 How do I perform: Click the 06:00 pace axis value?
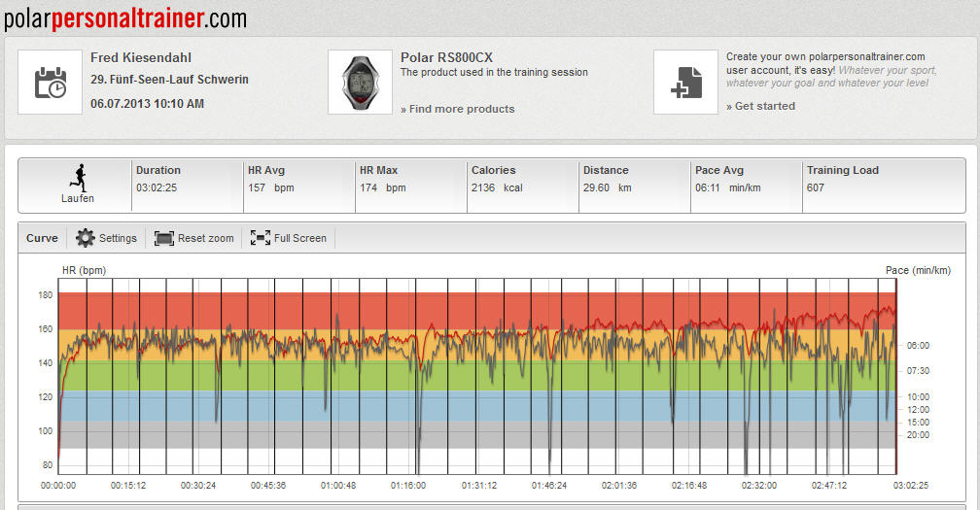[x=918, y=345]
